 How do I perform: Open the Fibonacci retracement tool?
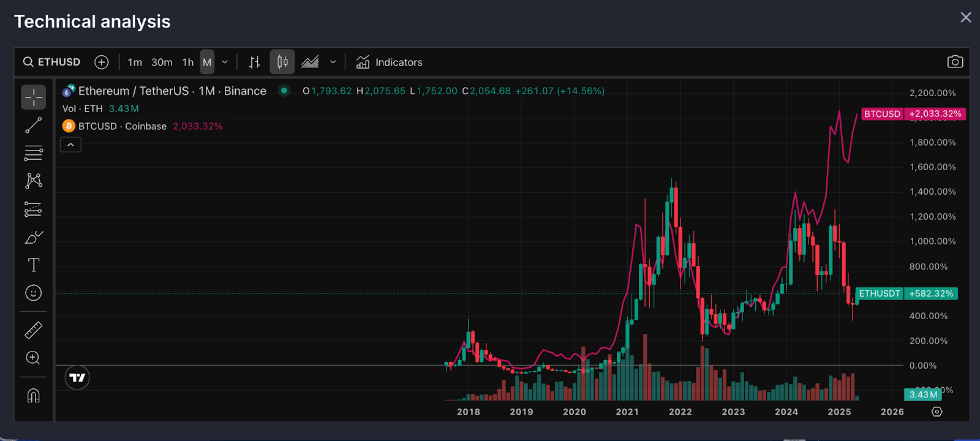(x=34, y=153)
